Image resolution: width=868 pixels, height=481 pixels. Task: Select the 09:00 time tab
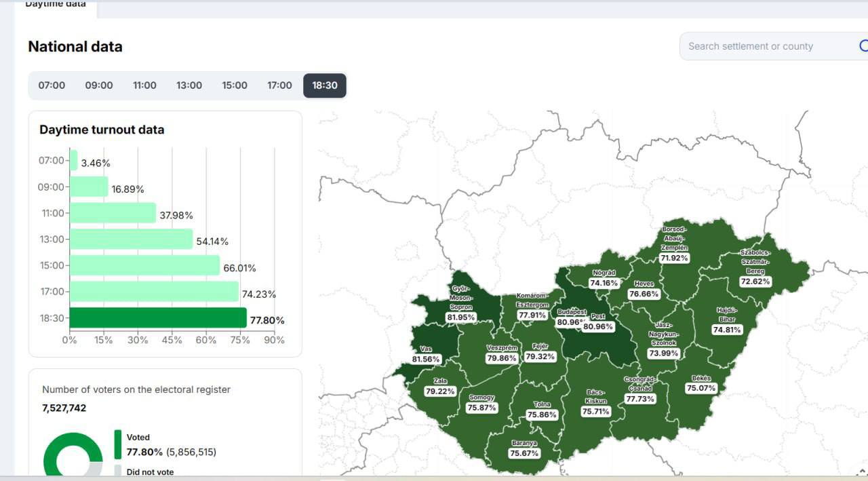[x=99, y=85]
